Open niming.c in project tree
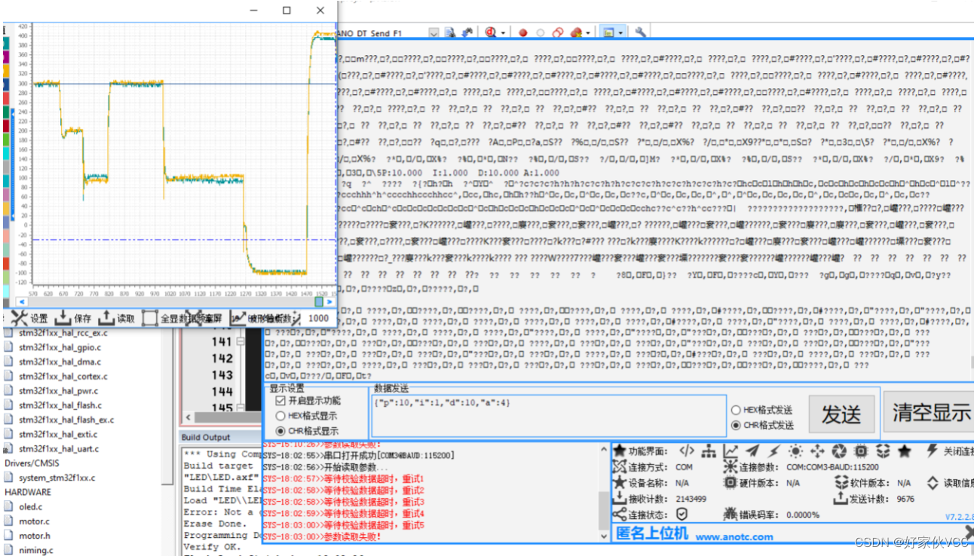The width and height of the screenshot is (980, 556). tap(36, 550)
